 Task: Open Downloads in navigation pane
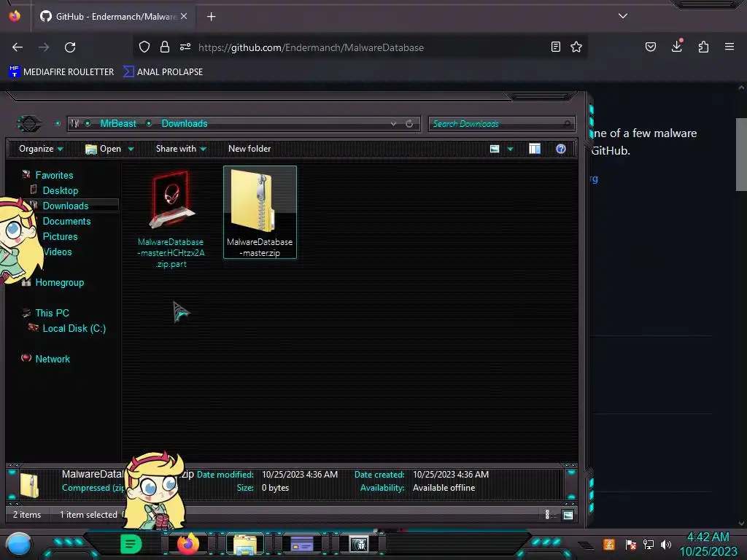point(66,206)
